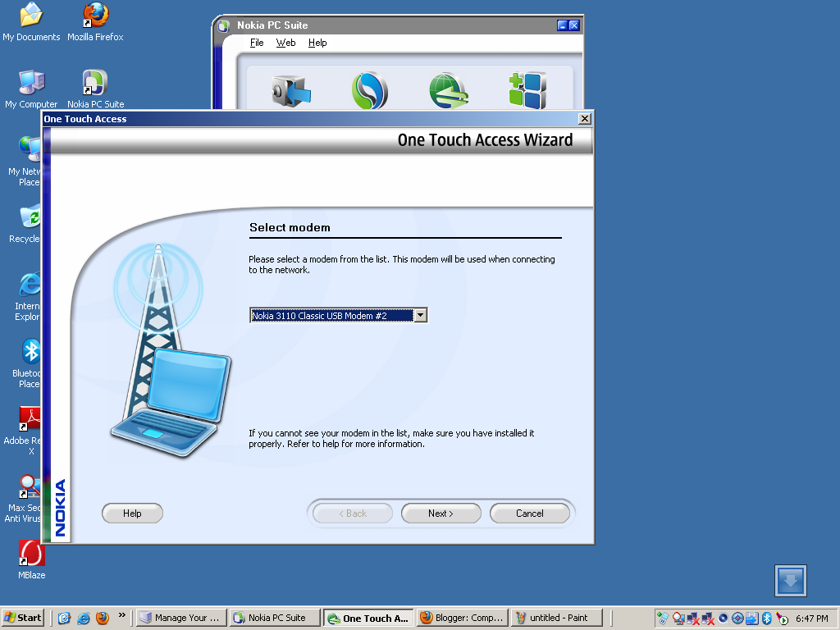Open the modem selection dropdown arrow
The image size is (840, 630).
tap(421, 316)
